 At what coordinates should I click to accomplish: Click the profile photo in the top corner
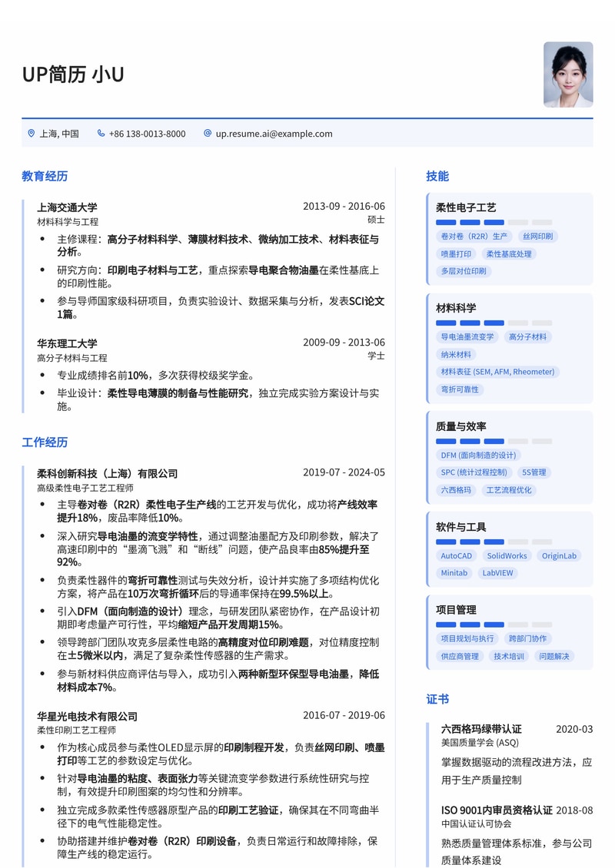point(570,75)
